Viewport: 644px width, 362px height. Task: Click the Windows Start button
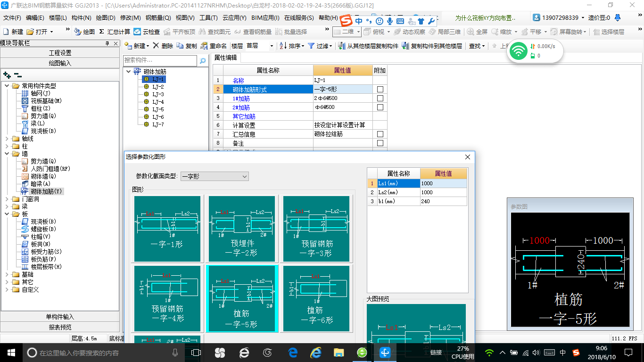11,352
